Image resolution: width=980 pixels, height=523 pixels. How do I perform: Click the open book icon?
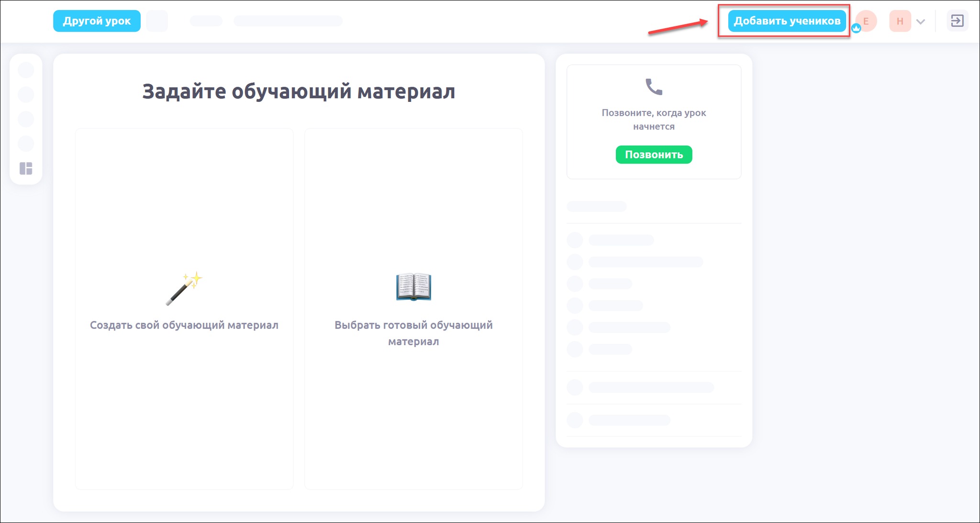[x=413, y=287]
